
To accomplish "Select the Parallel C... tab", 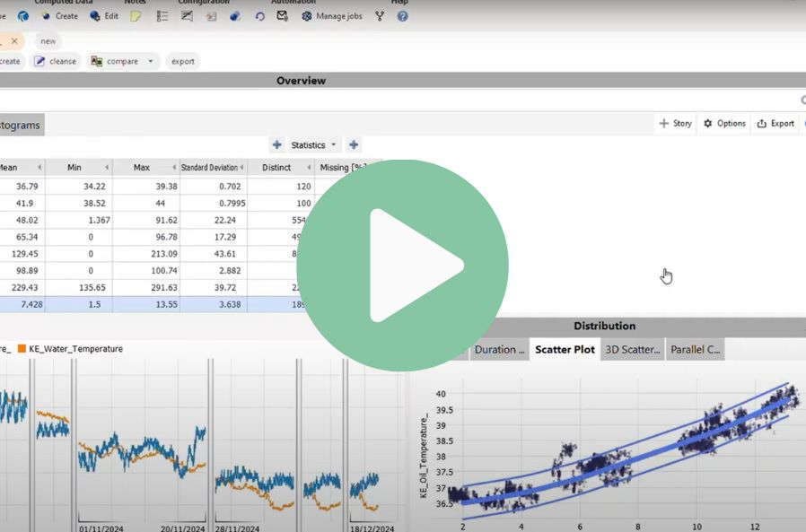I will (x=695, y=350).
